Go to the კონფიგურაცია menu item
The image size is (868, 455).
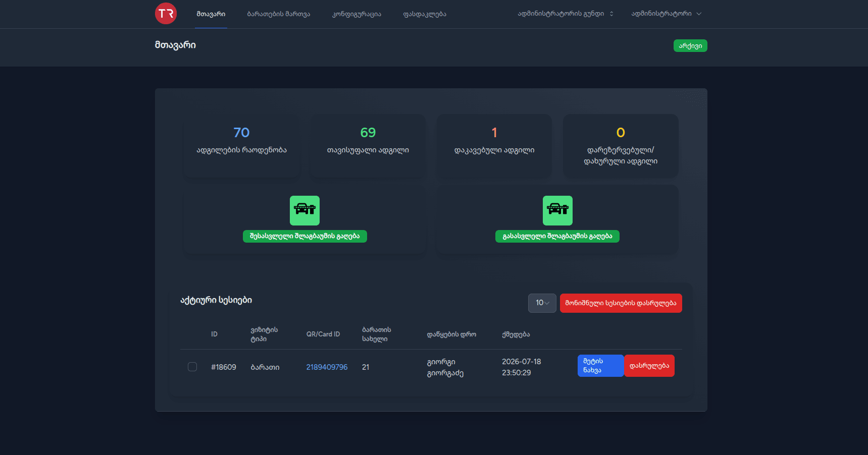(x=356, y=14)
